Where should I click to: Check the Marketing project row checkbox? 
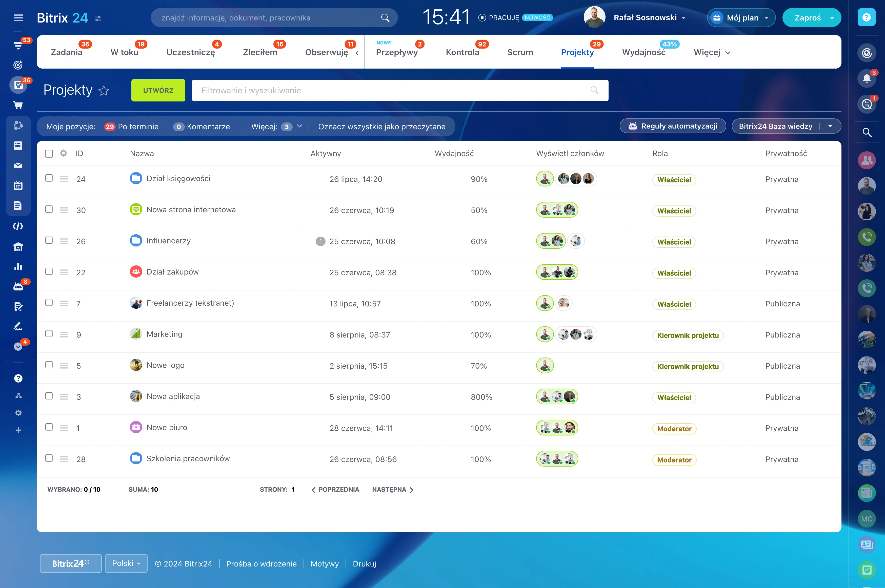(49, 334)
